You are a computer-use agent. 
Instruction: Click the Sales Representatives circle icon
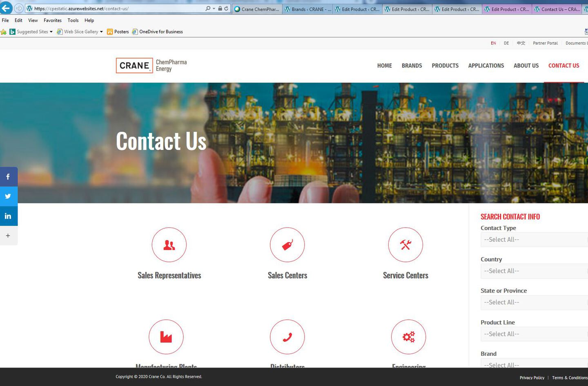click(x=169, y=245)
